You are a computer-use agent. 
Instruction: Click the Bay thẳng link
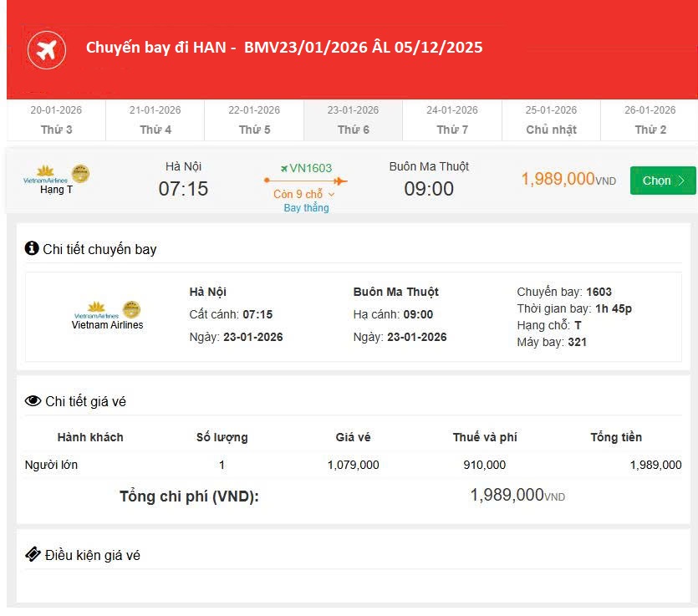(x=306, y=208)
